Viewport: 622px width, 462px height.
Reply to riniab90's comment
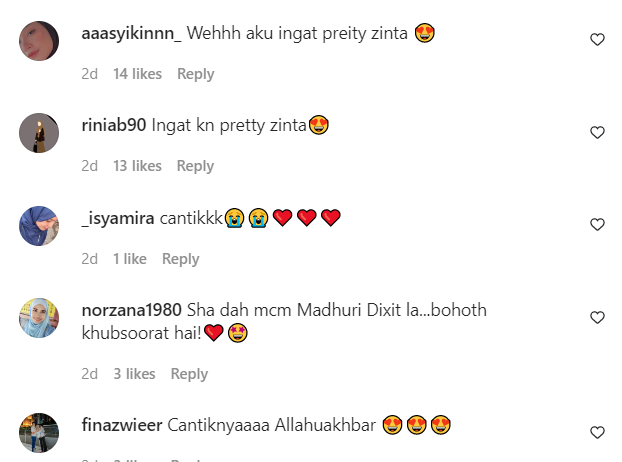[195, 166]
